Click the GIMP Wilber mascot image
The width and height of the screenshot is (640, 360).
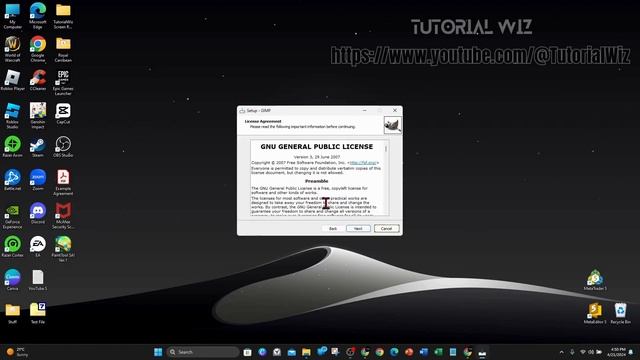[x=392, y=125]
